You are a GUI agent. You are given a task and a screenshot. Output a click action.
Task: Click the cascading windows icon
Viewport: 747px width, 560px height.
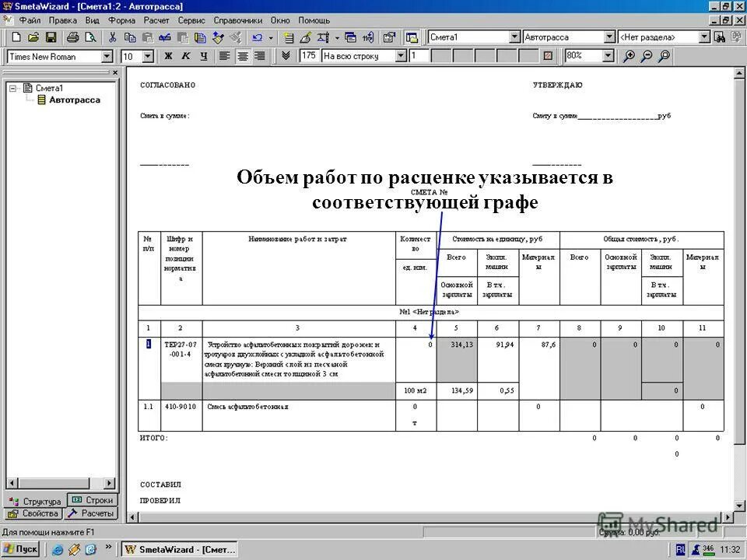coord(351,37)
